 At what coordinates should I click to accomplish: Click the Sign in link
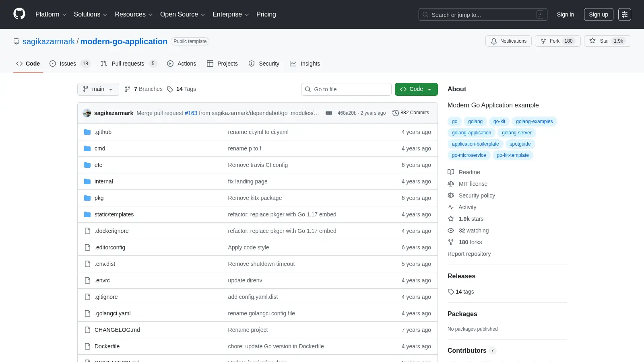(566, 14)
